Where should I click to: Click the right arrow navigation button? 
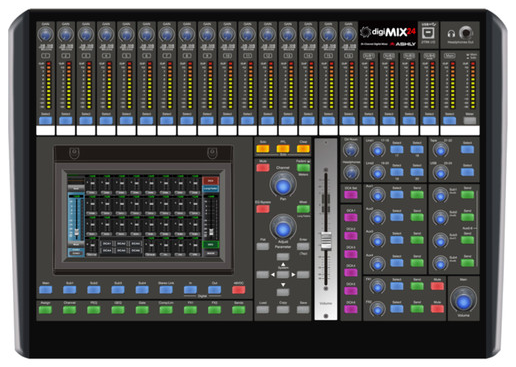pyautogui.click(x=303, y=275)
